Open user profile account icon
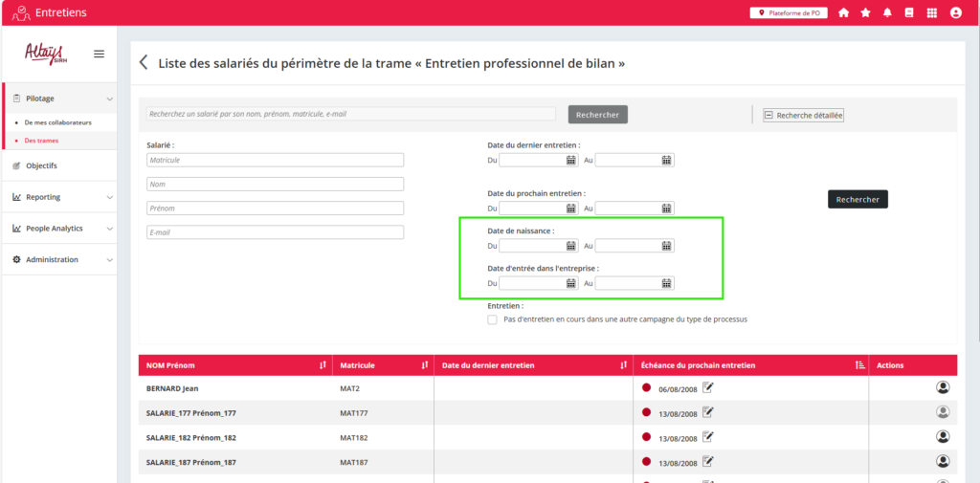 point(955,13)
